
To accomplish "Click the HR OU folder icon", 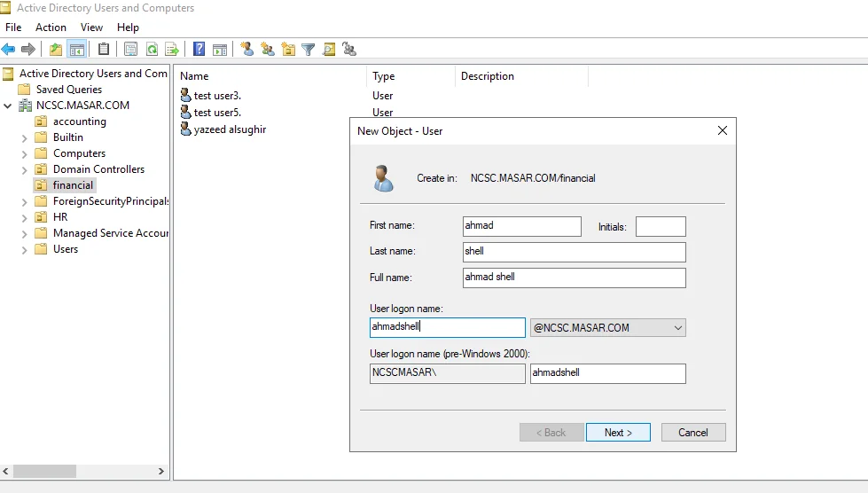I will (x=41, y=217).
